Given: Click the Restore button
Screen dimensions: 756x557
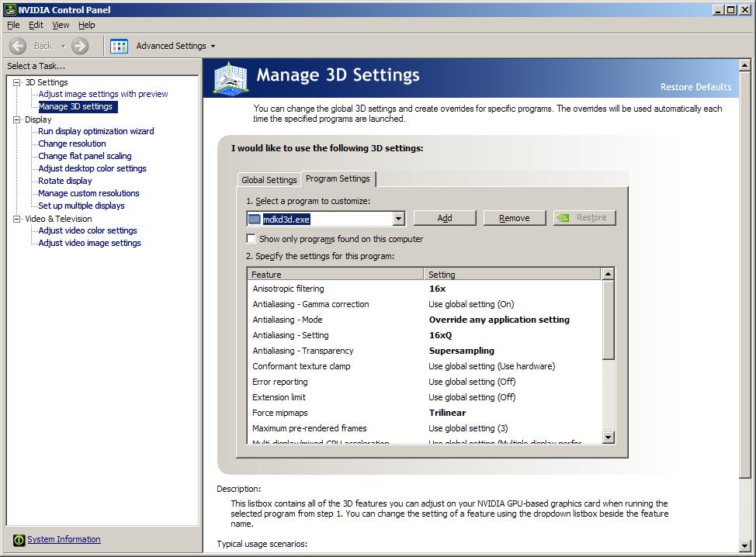Looking at the screenshot, I should [x=584, y=217].
